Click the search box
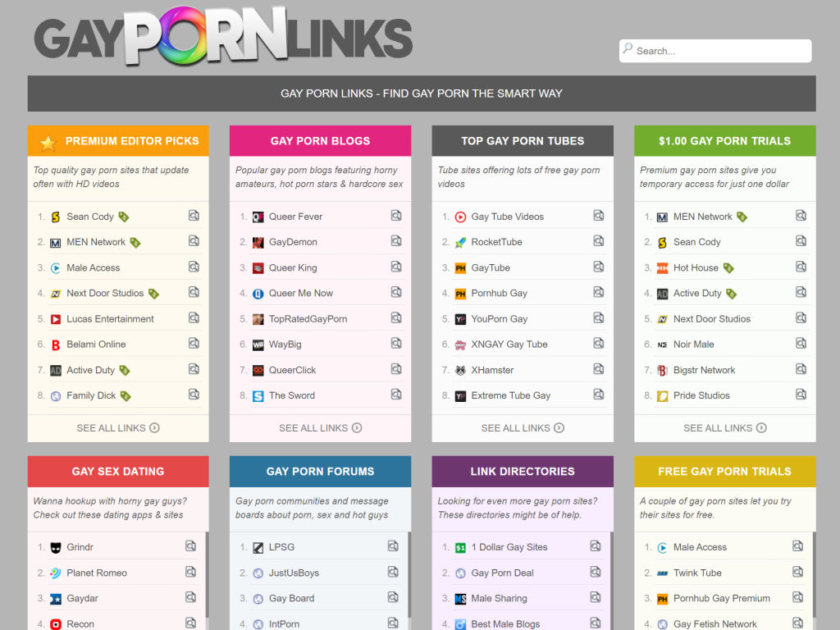 click(715, 51)
